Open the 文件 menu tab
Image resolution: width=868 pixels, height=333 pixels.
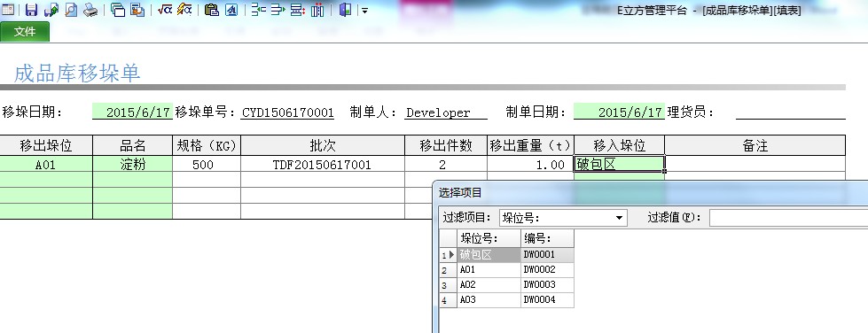25,32
